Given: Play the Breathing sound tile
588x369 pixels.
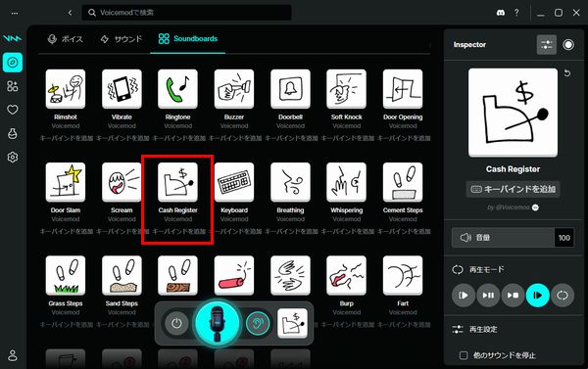Looking at the screenshot, I should point(290,182).
